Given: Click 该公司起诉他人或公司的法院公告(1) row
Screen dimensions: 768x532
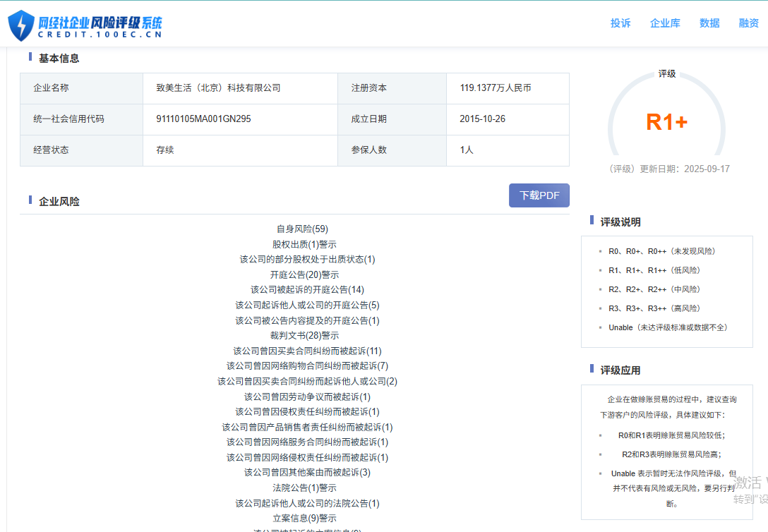Looking at the screenshot, I should 307,504.
